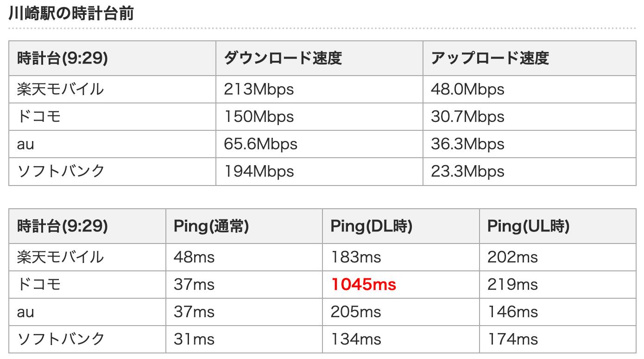Click the red 1045ms ping value
This screenshot has width=644, height=359.
364,284
